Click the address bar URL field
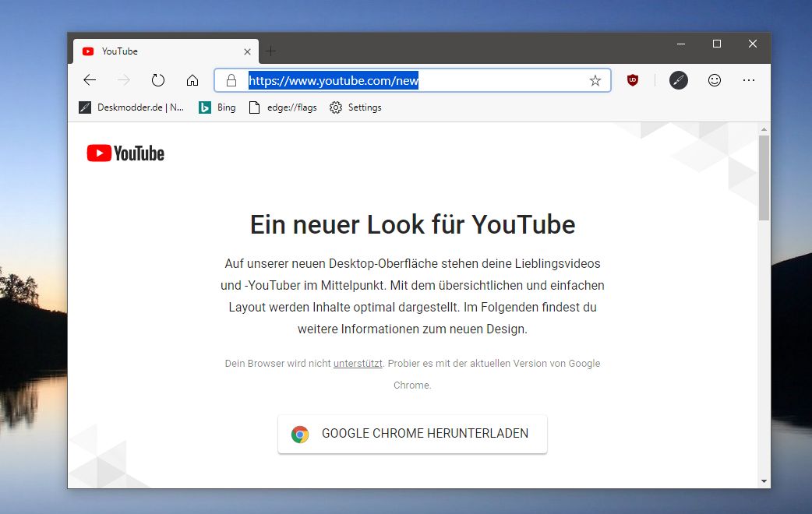 pos(413,80)
